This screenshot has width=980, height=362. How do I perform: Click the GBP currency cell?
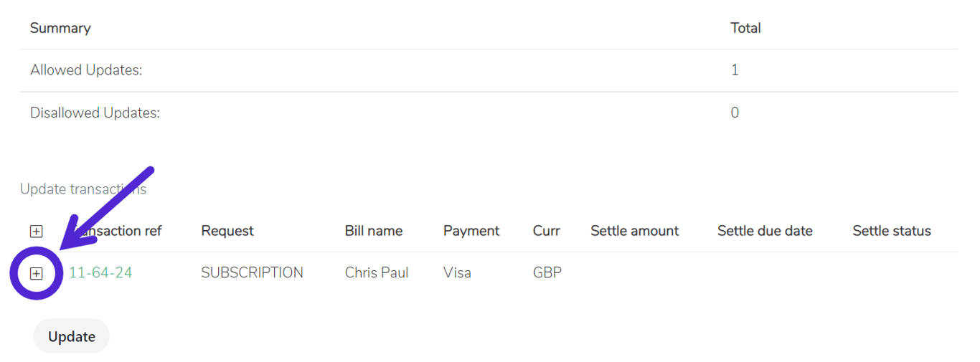pyautogui.click(x=547, y=272)
